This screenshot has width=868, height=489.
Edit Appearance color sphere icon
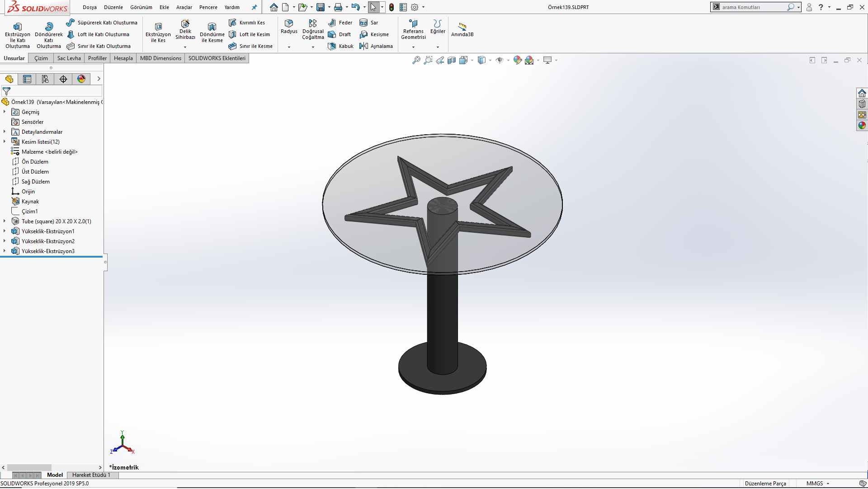click(x=518, y=60)
